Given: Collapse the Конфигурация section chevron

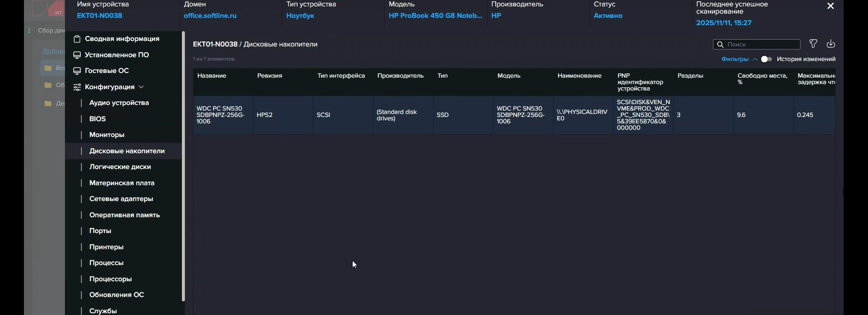Looking at the screenshot, I should tap(142, 87).
